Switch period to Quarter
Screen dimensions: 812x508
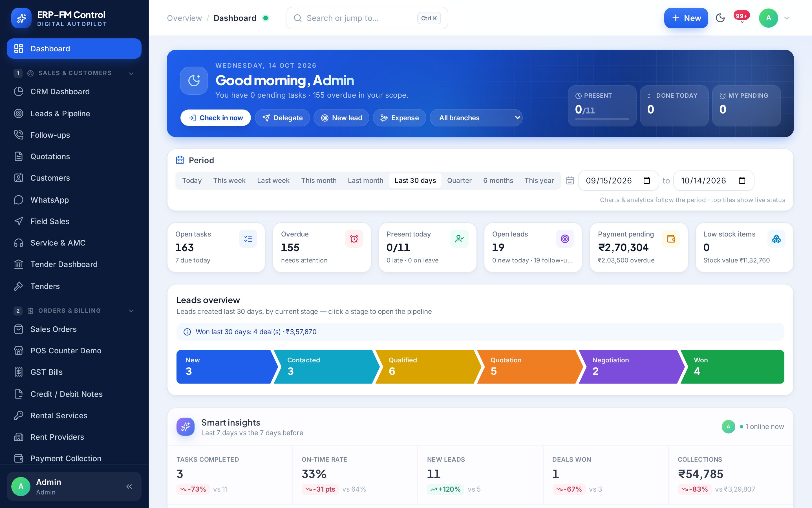point(459,180)
